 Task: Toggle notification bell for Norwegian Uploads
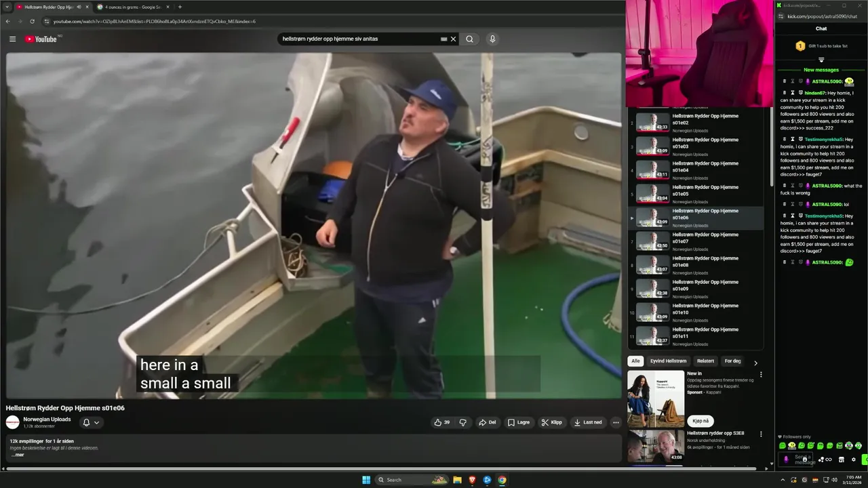tap(86, 422)
